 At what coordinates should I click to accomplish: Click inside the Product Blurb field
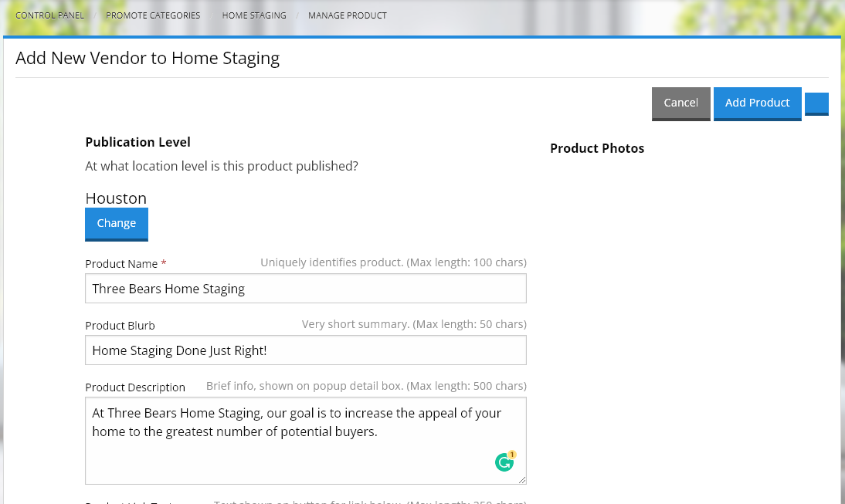coord(305,350)
